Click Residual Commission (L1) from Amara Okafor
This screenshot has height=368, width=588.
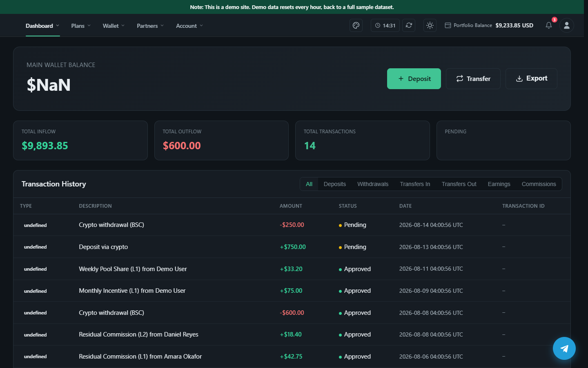(140, 357)
